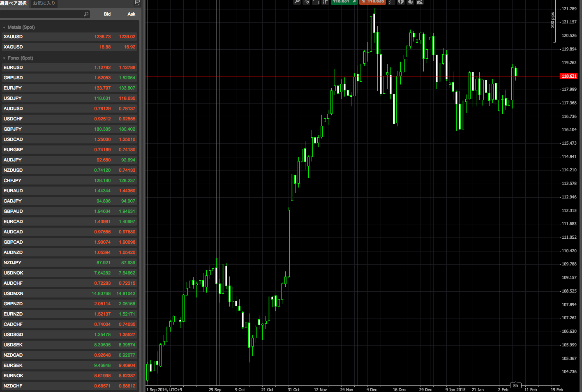This screenshot has height=392, width=582.
Task: Select the 8h timeframe marker on time axis
Action: pyautogui.click(x=515, y=385)
